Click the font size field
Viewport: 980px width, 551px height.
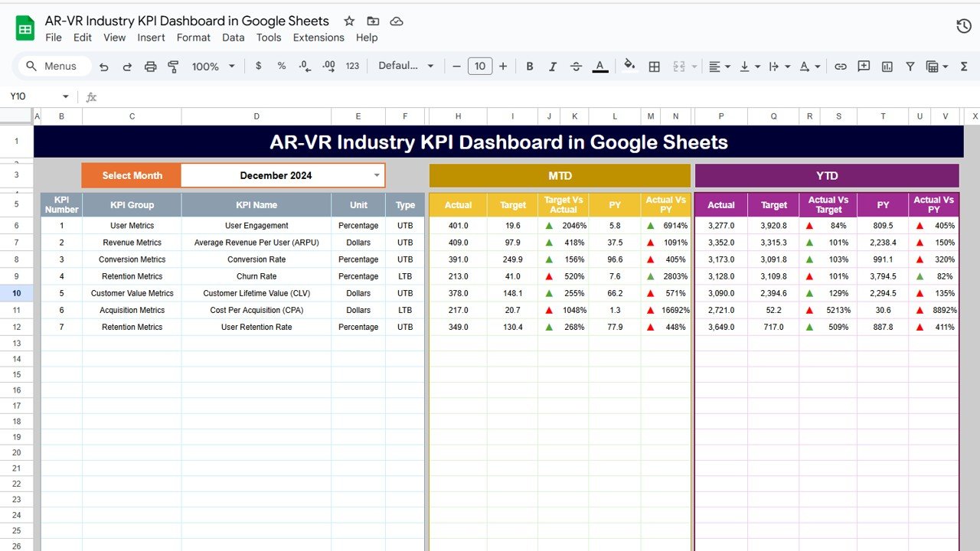[x=479, y=67]
